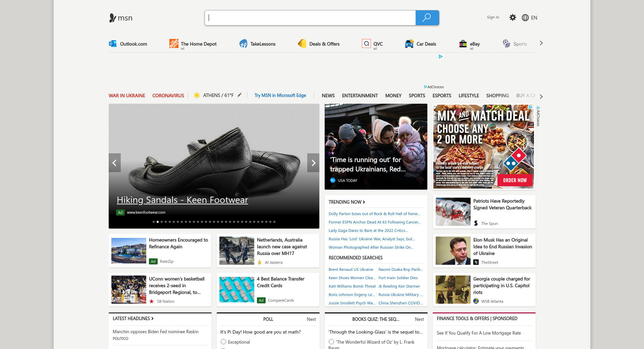Open settings via the gear icon
Viewport: 644px width, 349px height.
click(513, 17)
